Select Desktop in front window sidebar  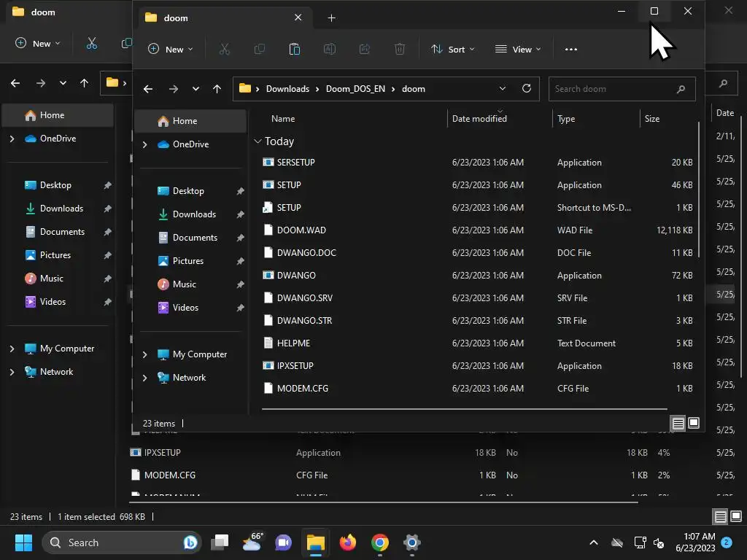tap(190, 191)
